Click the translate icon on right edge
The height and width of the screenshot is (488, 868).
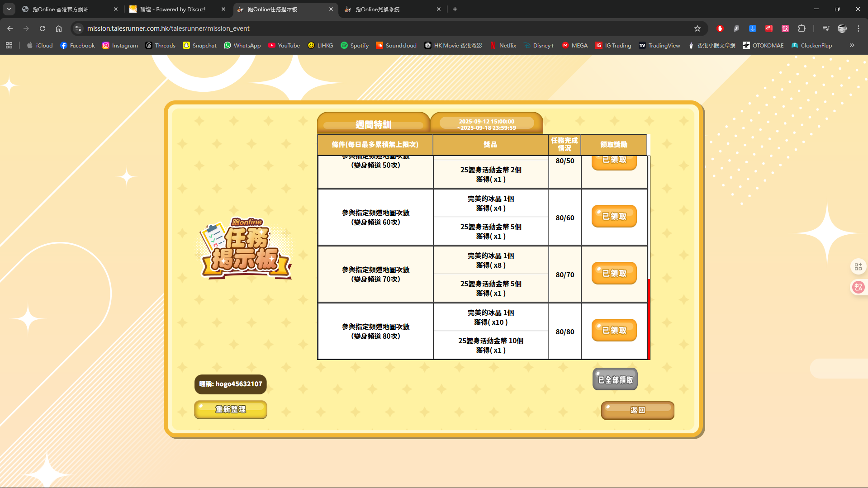point(858,287)
